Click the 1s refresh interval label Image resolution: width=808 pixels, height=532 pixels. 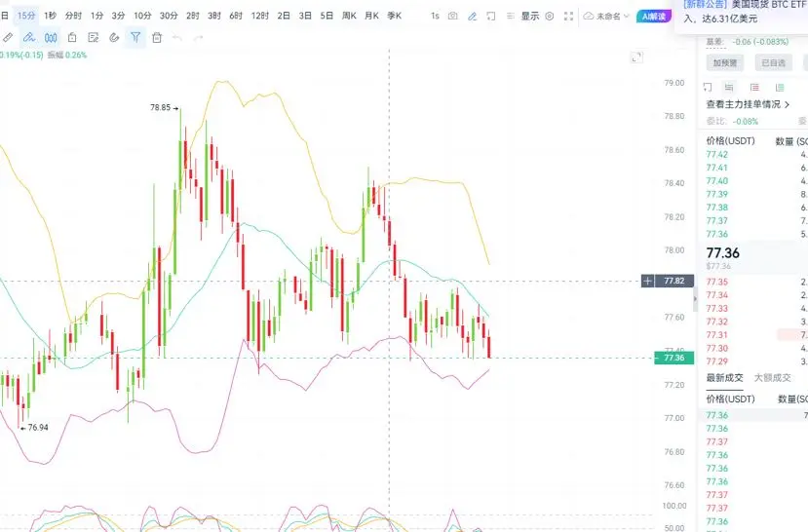click(435, 16)
